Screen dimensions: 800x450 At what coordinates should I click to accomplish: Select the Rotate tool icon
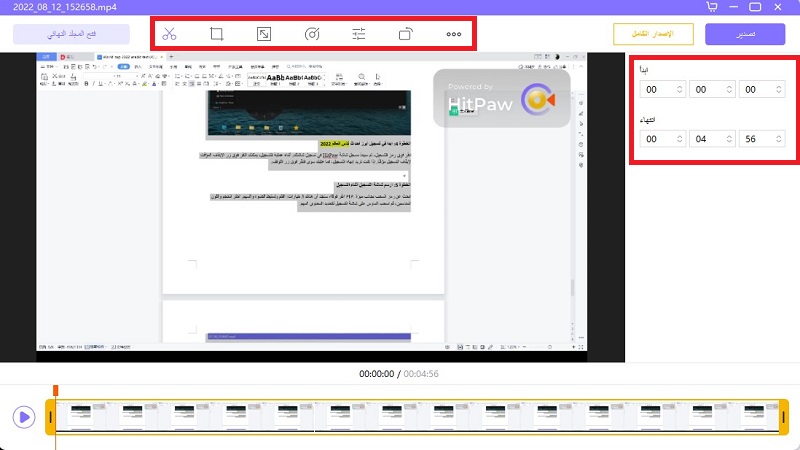pyautogui.click(x=406, y=34)
